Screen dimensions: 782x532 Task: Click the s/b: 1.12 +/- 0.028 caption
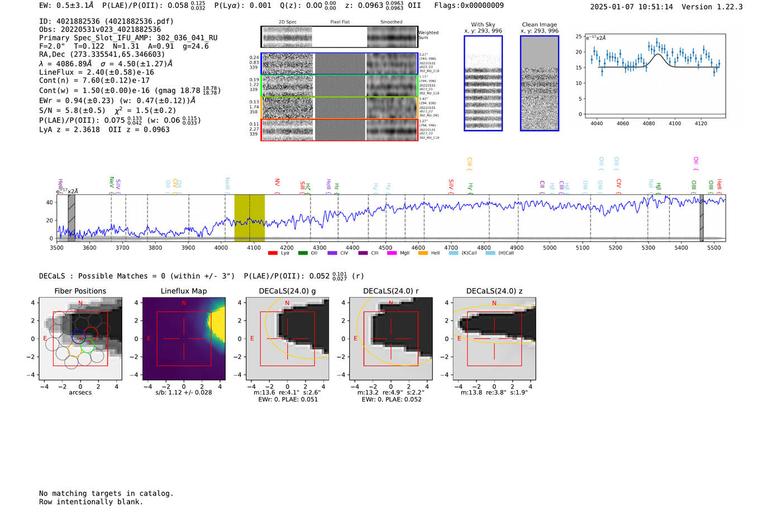(184, 392)
